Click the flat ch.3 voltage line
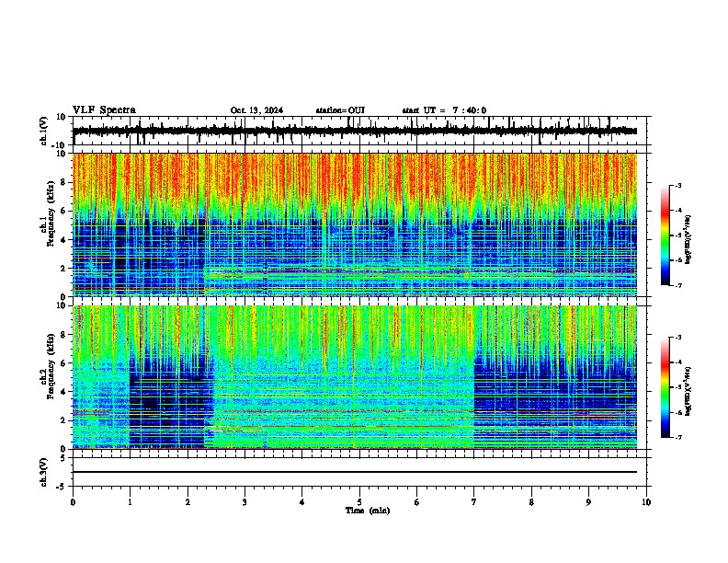 (355, 472)
